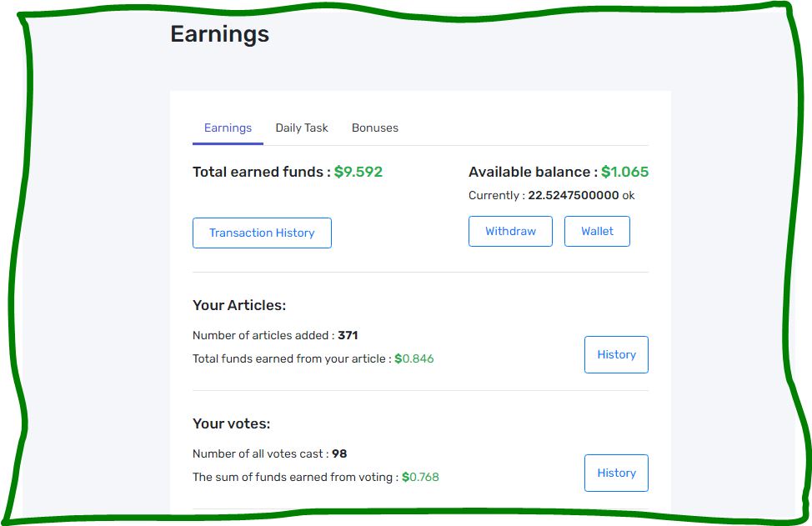Viewport: 812px width, 526px height.
Task: Click the 371 articles added count
Action: point(348,335)
